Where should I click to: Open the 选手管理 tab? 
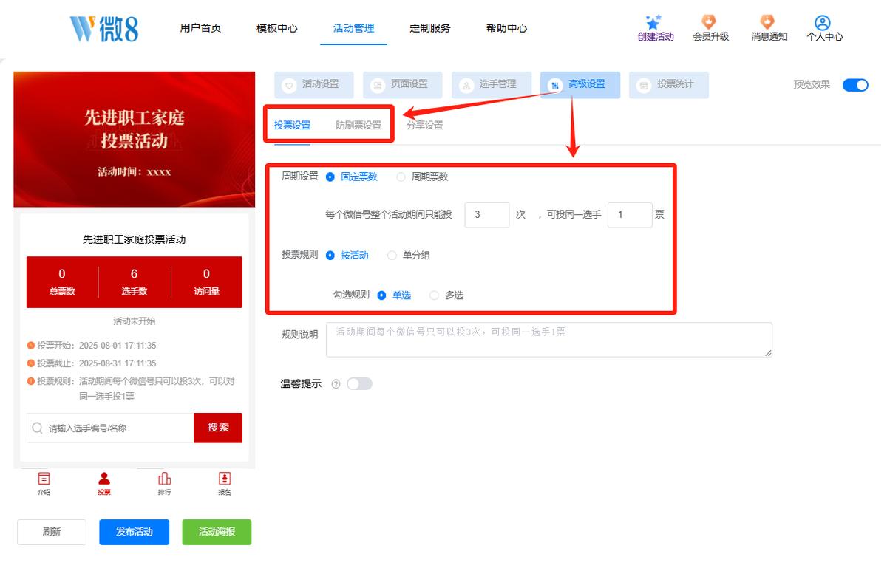pyautogui.click(x=492, y=85)
